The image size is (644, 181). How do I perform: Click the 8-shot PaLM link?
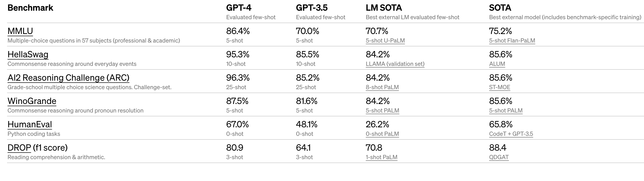[x=382, y=87]
